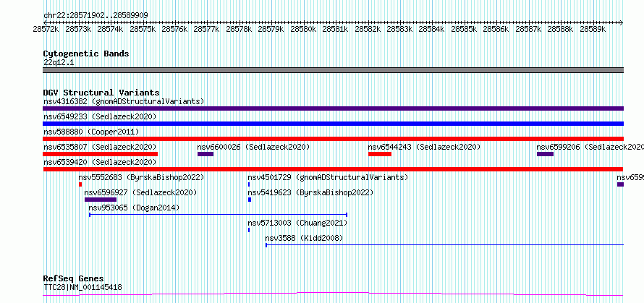Image resolution: width=644 pixels, height=303 pixels.
Task: Click the red bar under nsv6544243
Action: (x=380, y=154)
